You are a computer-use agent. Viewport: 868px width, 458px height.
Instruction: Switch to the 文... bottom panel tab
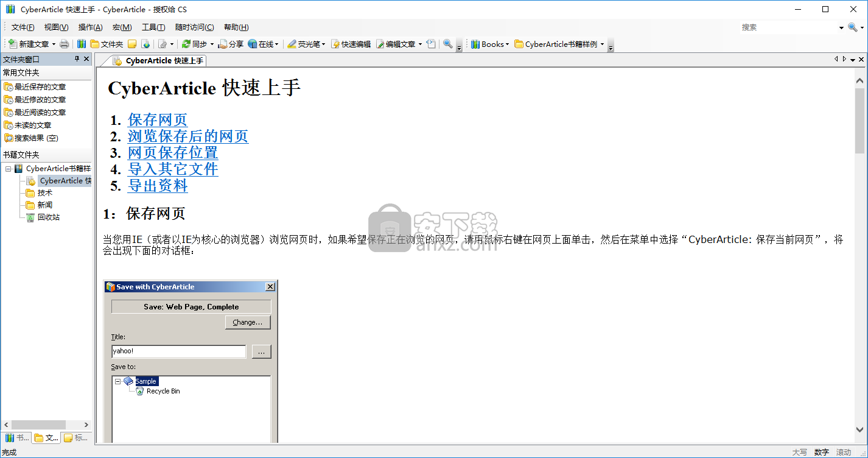tap(46, 437)
